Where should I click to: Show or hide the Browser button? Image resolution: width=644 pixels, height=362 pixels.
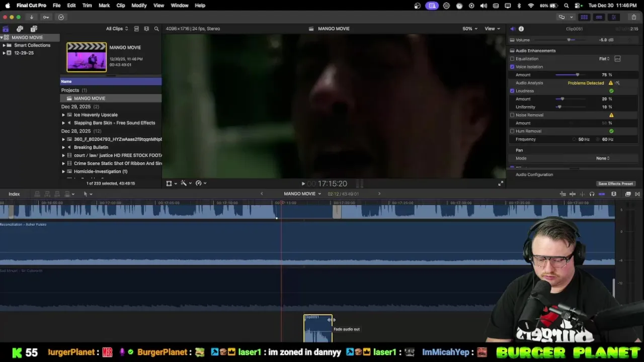(584, 17)
